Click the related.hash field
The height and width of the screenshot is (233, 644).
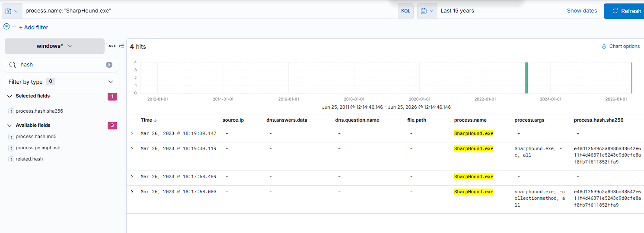click(29, 159)
